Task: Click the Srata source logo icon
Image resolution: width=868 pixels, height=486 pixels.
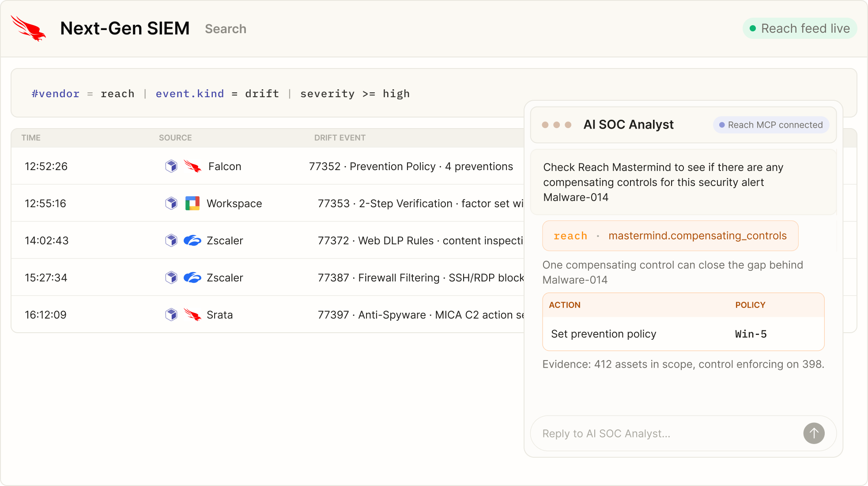Action: coord(192,315)
